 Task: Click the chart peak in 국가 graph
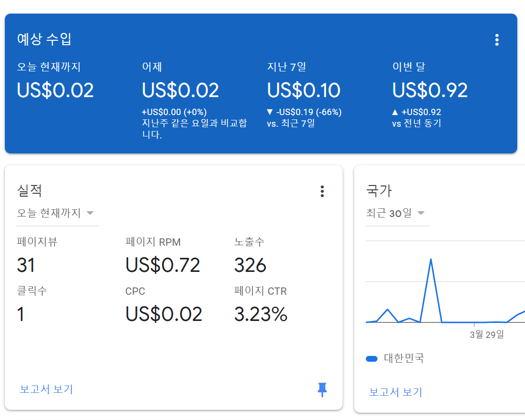pyautogui.click(x=430, y=259)
